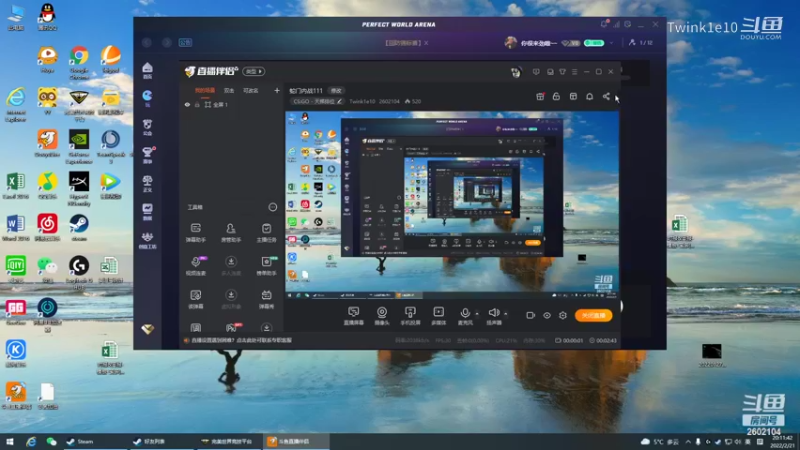The image size is (800, 450).
Task: Click the skin shirt icon in title bar
Action: [562, 72]
